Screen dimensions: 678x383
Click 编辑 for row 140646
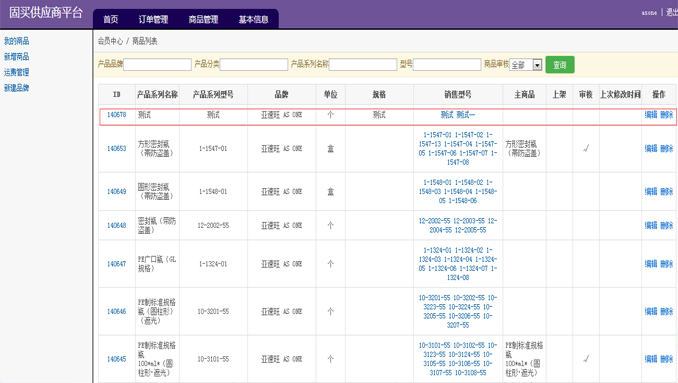[x=651, y=311]
